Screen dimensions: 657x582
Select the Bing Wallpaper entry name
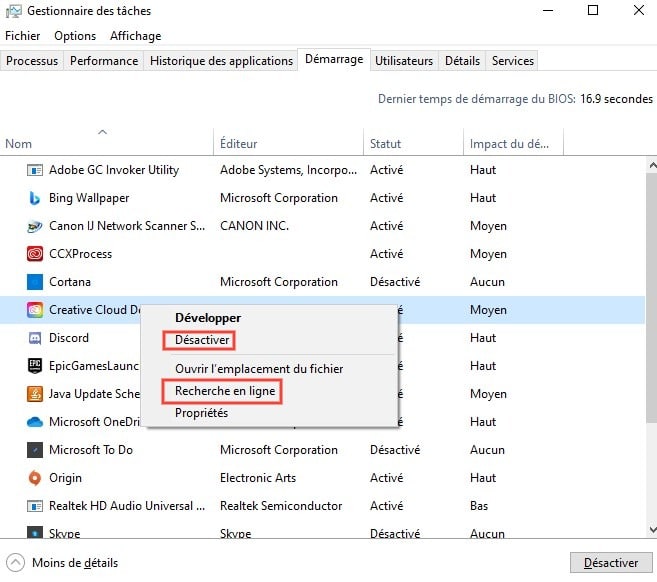point(89,198)
